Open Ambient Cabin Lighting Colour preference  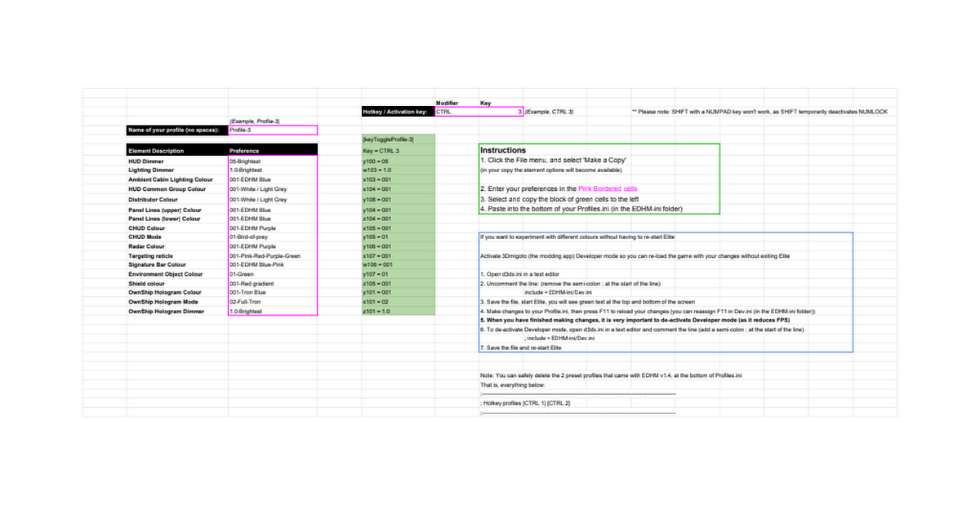point(273,179)
